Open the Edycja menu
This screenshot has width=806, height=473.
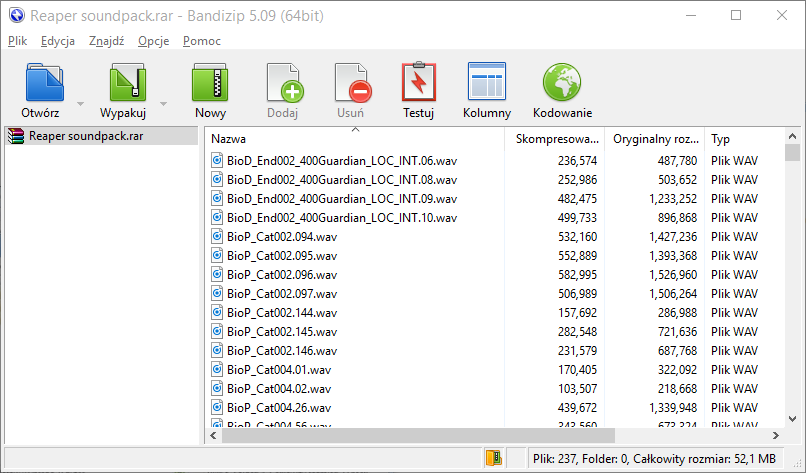tap(58, 41)
